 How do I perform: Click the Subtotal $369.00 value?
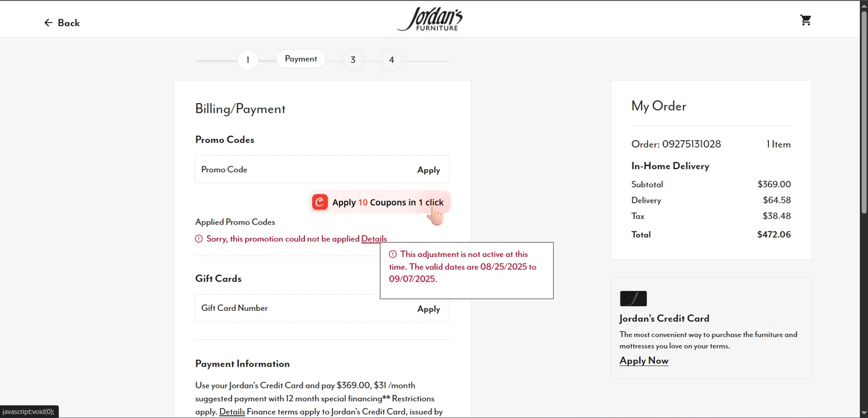[774, 184]
